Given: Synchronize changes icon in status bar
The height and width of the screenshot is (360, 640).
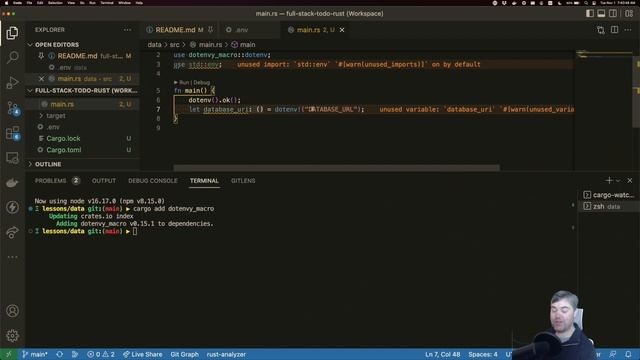Looking at the screenshot, I should (x=60, y=354).
